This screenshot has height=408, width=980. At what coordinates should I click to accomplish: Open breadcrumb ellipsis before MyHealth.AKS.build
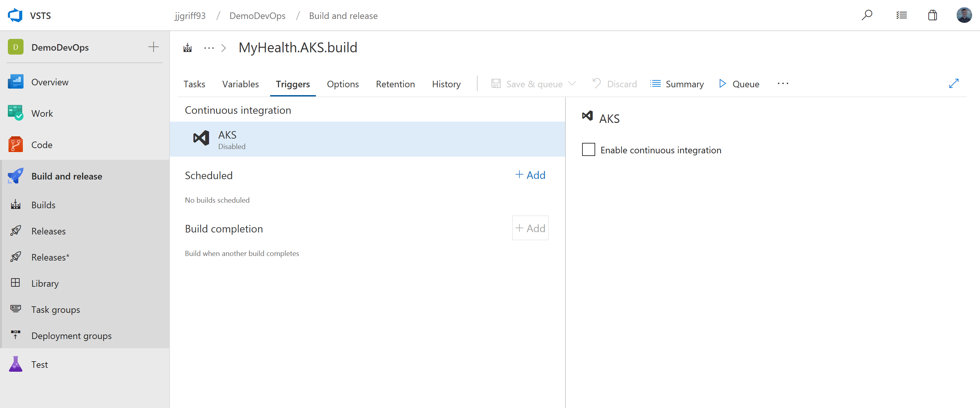click(209, 48)
